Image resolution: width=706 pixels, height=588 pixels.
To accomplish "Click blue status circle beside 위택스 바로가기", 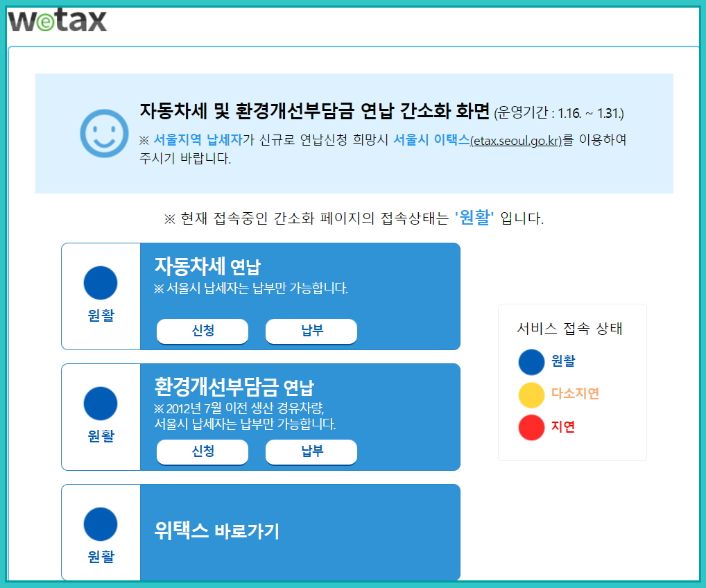I will tap(101, 524).
